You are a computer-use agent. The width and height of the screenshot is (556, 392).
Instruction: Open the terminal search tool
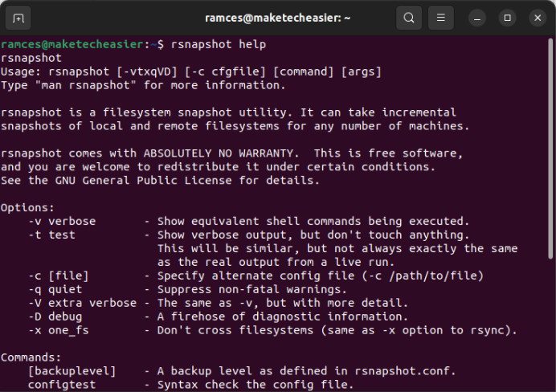click(409, 18)
